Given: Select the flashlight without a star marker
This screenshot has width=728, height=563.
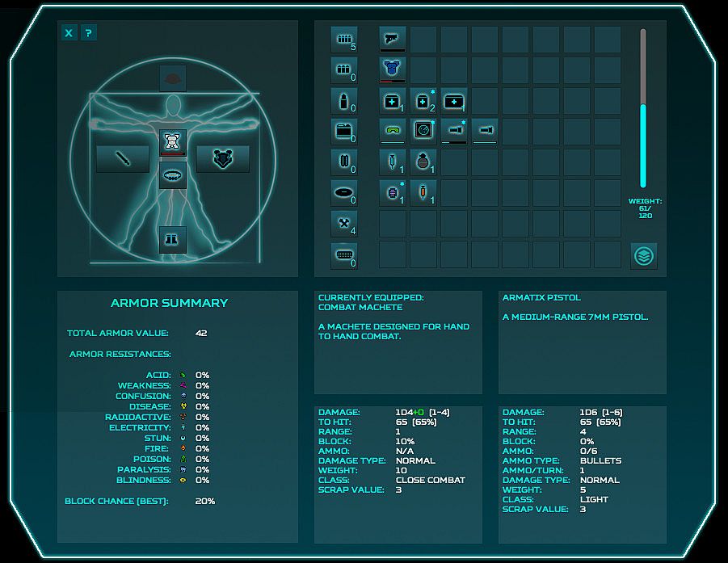Looking at the screenshot, I should pyautogui.click(x=484, y=132).
